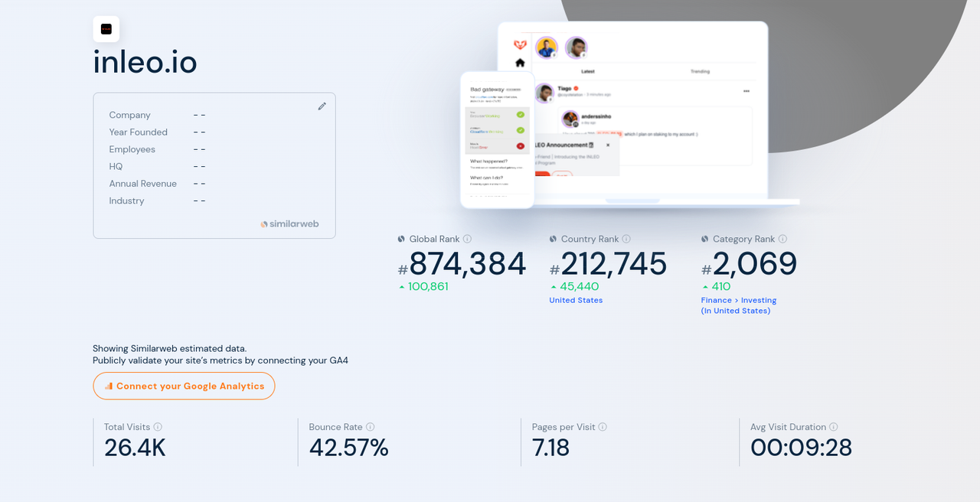Click the globe icon before Global Rank
Image resolution: width=980 pixels, height=502 pixels.
click(401, 239)
